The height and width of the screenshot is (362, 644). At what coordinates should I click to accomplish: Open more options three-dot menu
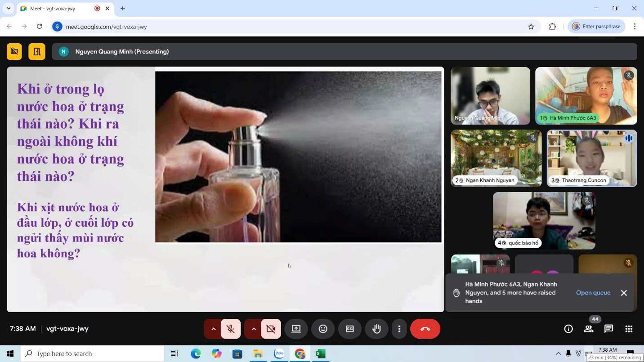click(399, 329)
